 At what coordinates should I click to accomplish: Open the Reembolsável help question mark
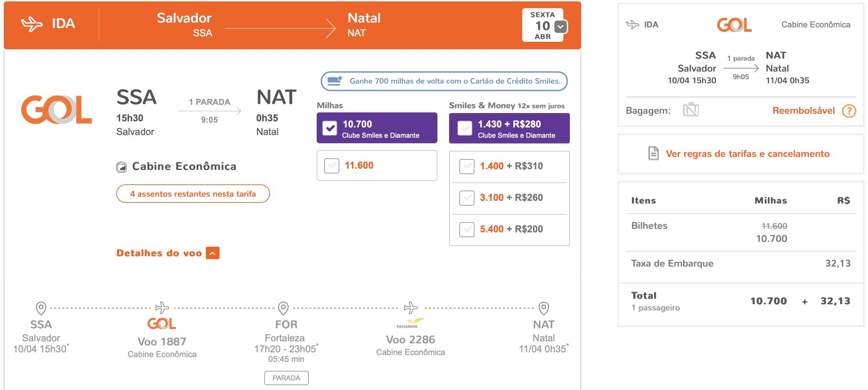click(849, 111)
